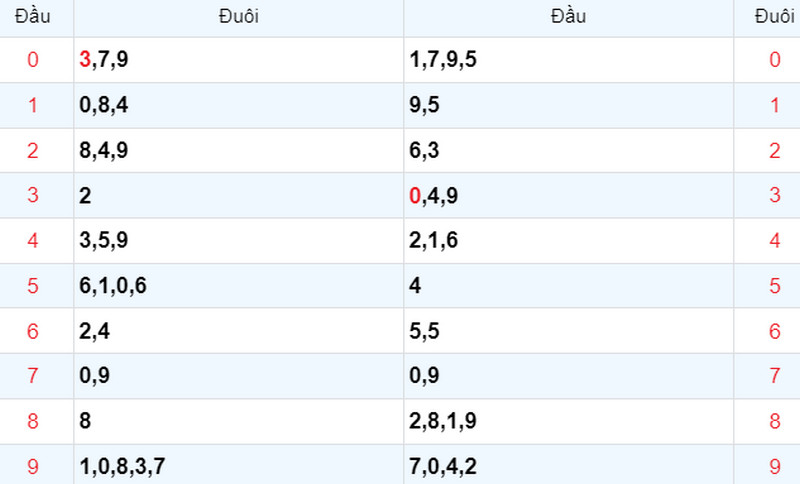Click the cell showing 8,4,9
Viewport: 800px width, 484px height.
239,150
